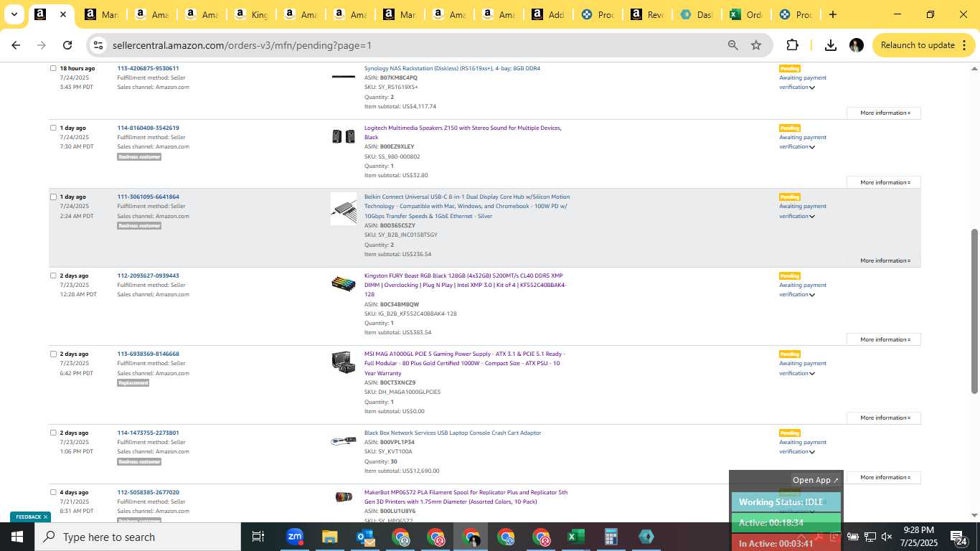Expand More information for MSI Power Supply order
This screenshot has width=980, height=551.
pos(884,418)
